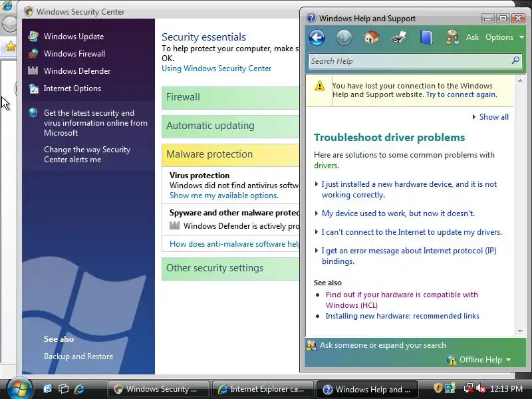Open Windows Firewall link in sidebar

click(x=74, y=54)
